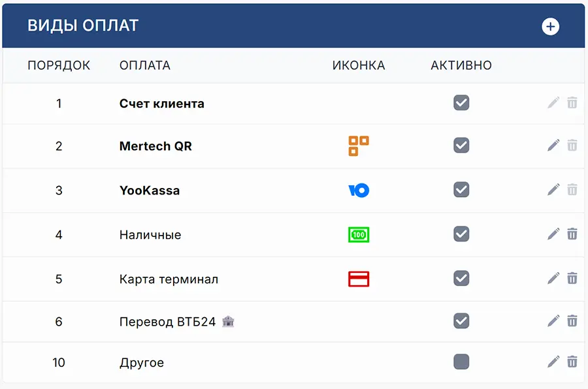
Task: Click the plus button to add payment type
Action: (551, 26)
